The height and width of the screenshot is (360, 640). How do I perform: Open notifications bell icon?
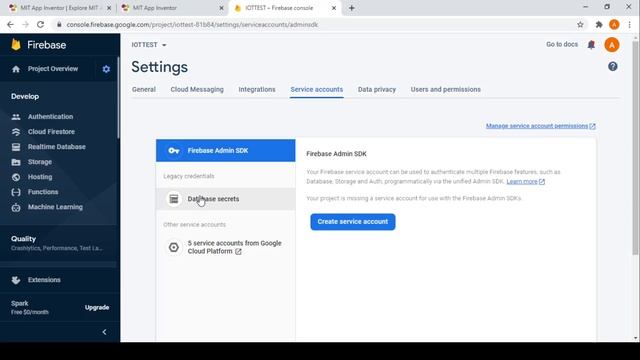tap(591, 45)
